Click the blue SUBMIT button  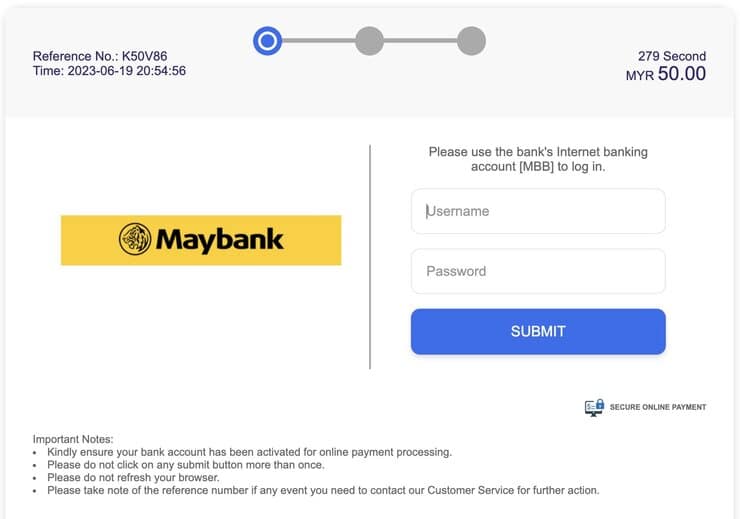(x=538, y=332)
